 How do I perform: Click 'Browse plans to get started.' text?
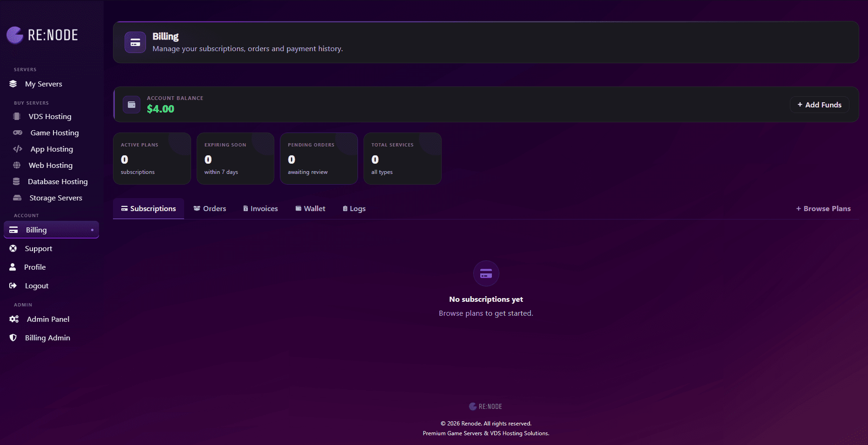(x=486, y=313)
